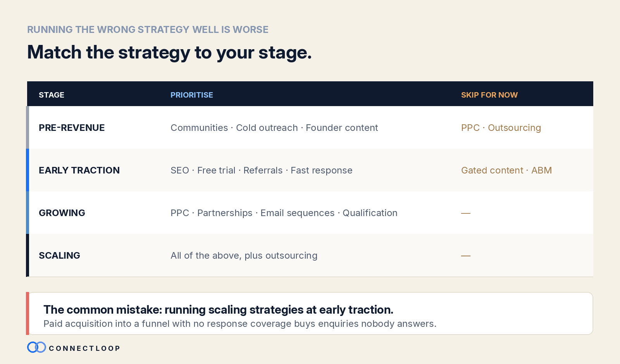Click the blue color bar beside EARLY TRACTION
Image resolution: width=620 pixels, height=364 pixels.
point(28,170)
